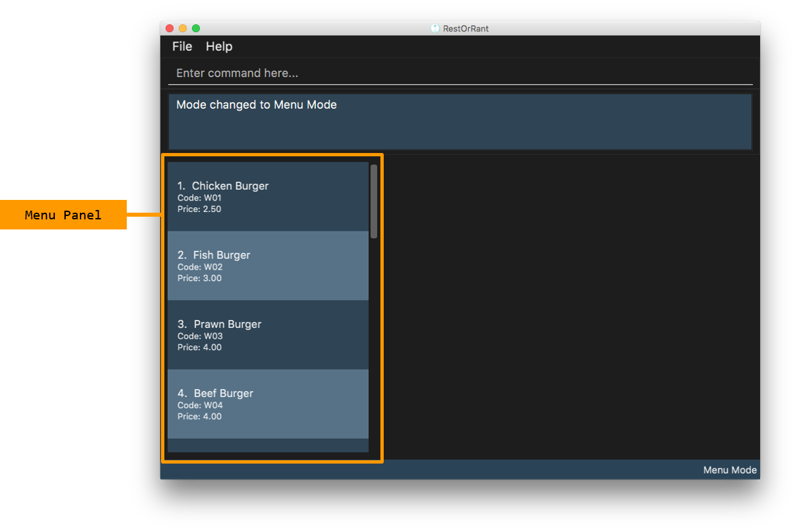Image resolution: width=797 pixels, height=532 pixels.
Task: Click the Menu Mode status label
Action: (730, 470)
